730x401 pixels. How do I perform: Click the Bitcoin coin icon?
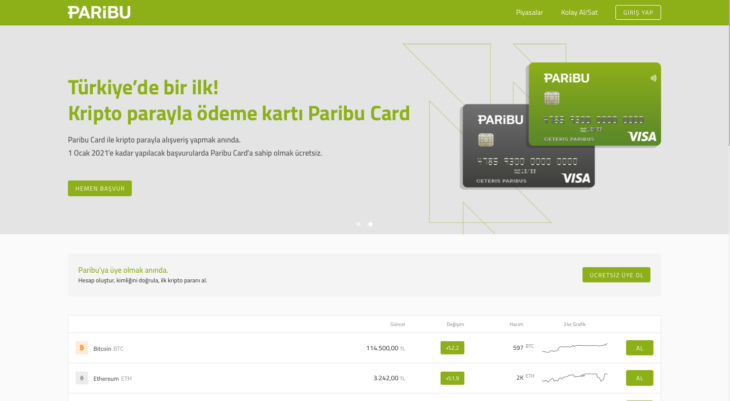[x=81, y=348]
